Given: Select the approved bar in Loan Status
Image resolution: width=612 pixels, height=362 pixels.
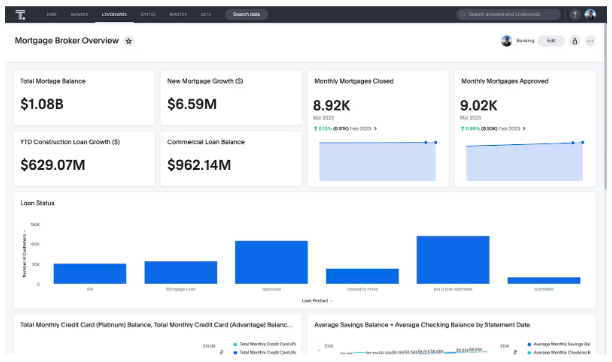Looking at the screenshot, I should (x=271, y=262).
